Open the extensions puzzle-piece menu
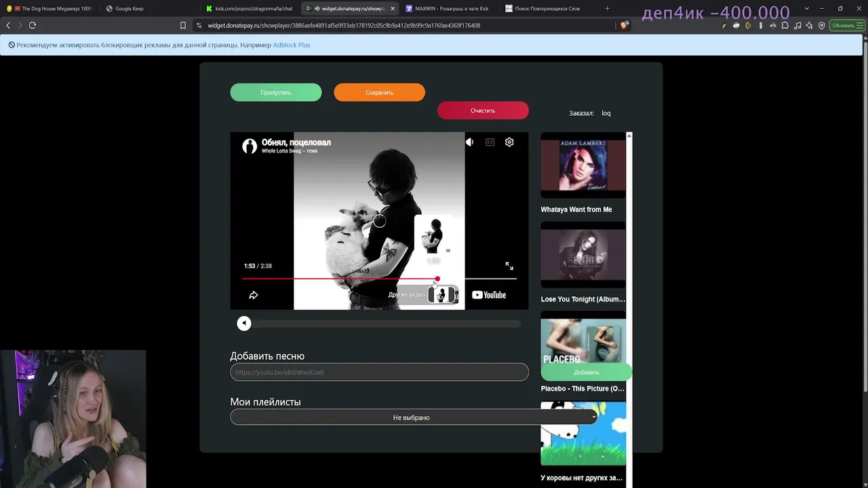The height and width of the screenshot is (488, 868). [785, 26]
